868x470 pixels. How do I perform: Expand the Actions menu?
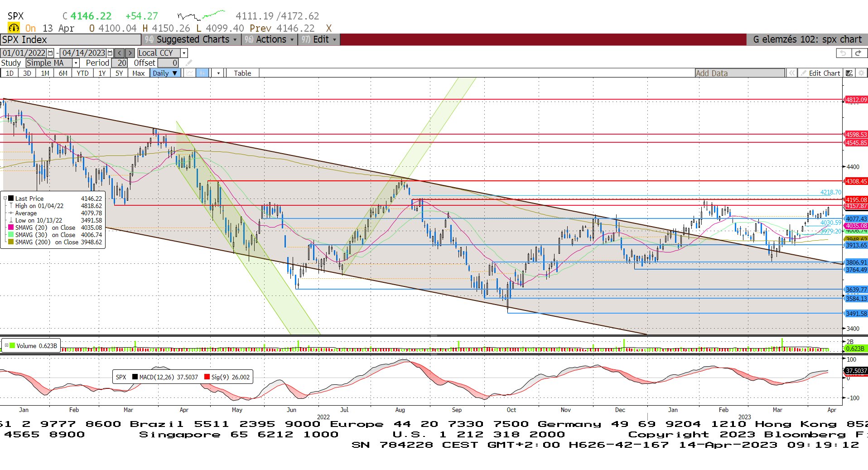pyautogui.click(x=269, y=39)
